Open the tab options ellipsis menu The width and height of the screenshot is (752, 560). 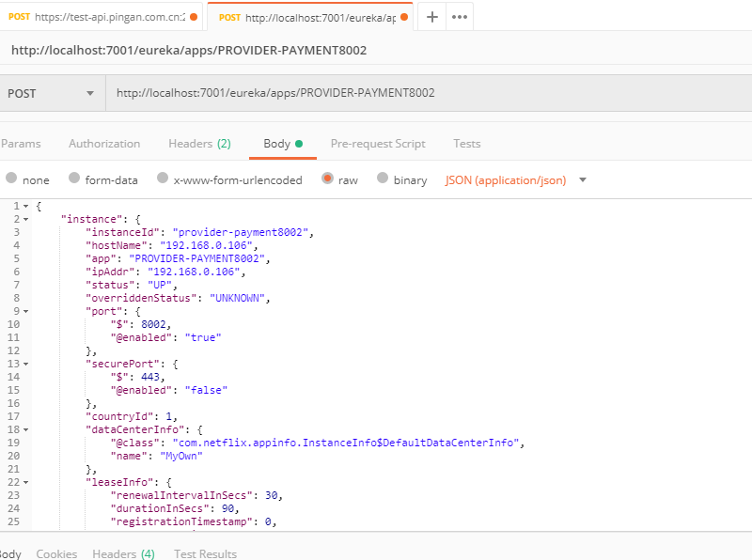pyautogui.click(x=459, y=17)
